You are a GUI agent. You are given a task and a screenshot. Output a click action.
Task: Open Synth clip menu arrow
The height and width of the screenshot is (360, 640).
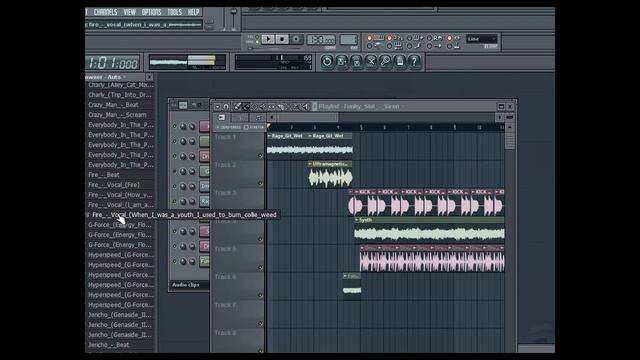pos(357,220)
